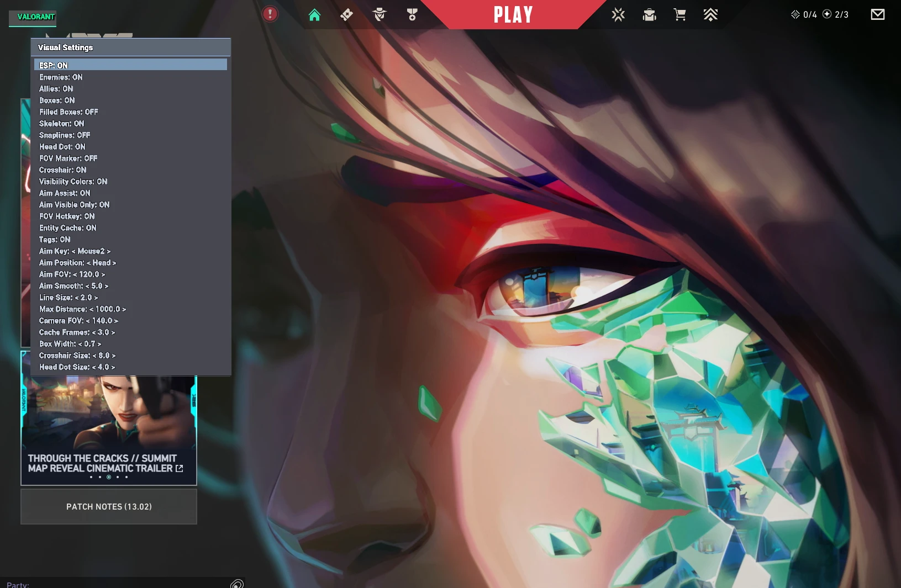Click the PLAY button
This screenshot has width=901, height=588.
coord(513,15)
